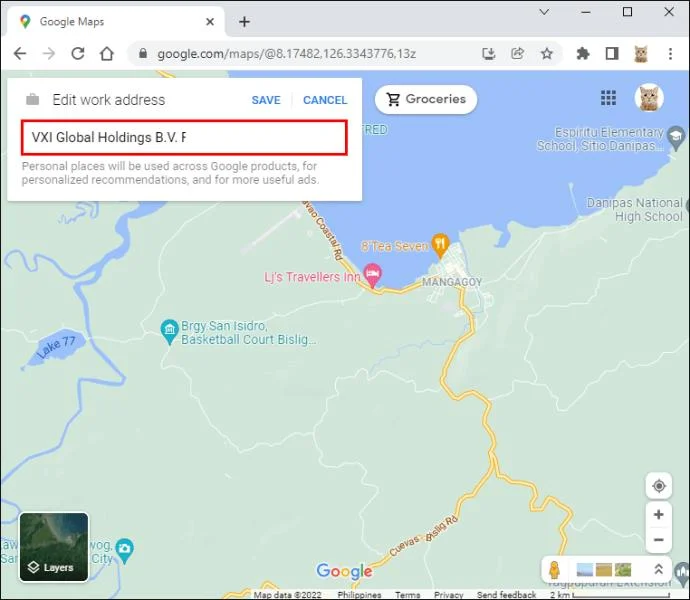
Task: Click the Brgy San Isidro Basketball Court pin
Action: (169, 331)
